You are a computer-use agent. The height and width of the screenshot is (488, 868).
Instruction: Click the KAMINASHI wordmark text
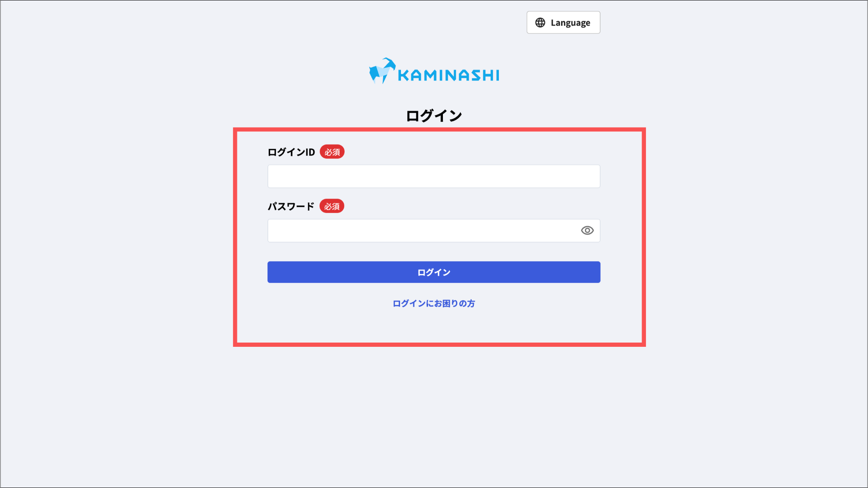coord(448,75)
